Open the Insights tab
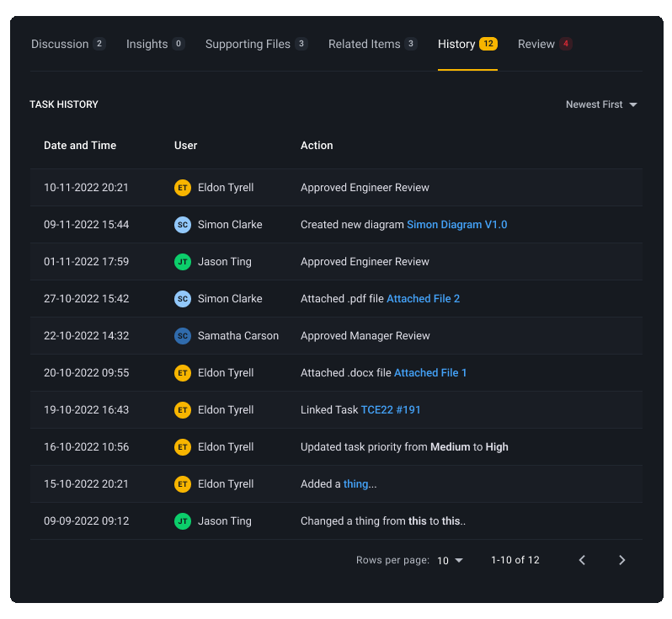672x619 pixels. coord(155,44)
